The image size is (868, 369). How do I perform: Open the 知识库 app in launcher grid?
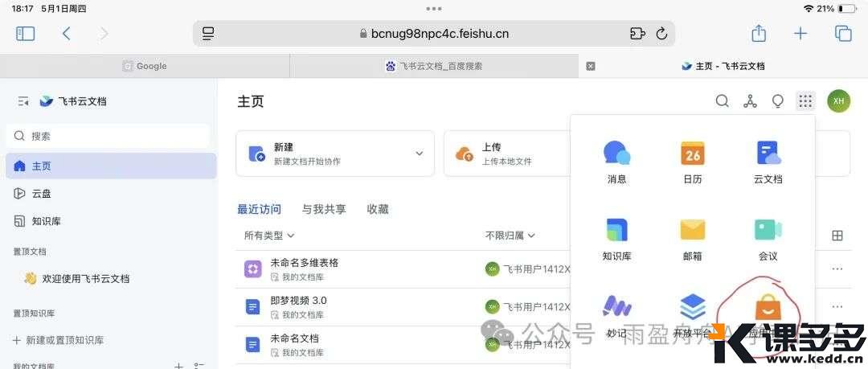click(x=616, y=231)
